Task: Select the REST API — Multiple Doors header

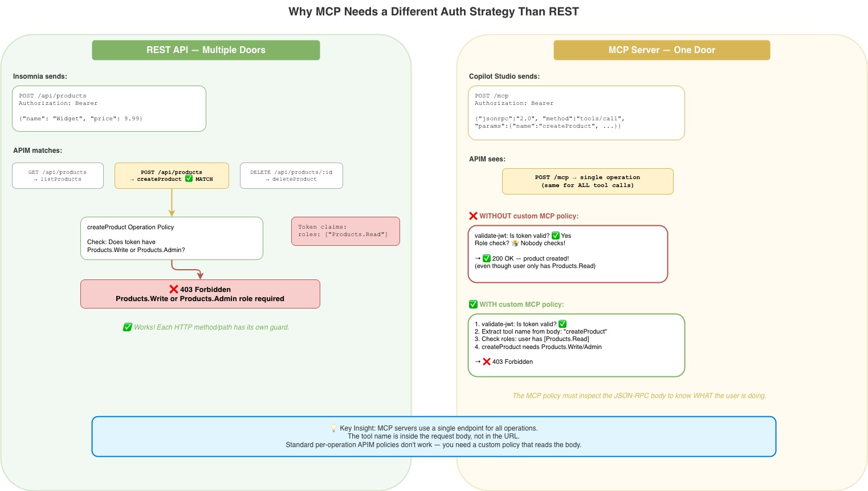Action: [206, 50]
